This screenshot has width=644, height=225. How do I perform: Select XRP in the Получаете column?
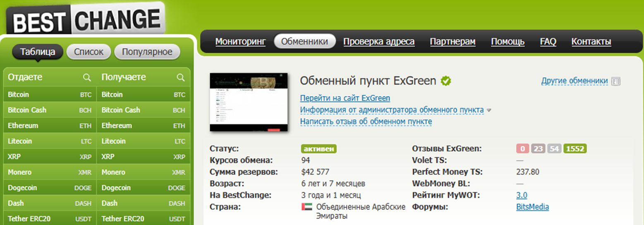pyautogui.click(x=144, y=157)
